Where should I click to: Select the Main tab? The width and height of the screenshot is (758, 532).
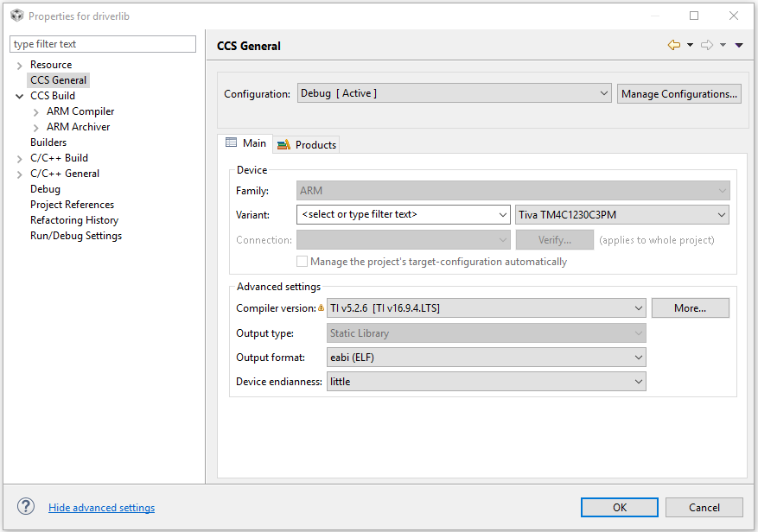[245, 143]
